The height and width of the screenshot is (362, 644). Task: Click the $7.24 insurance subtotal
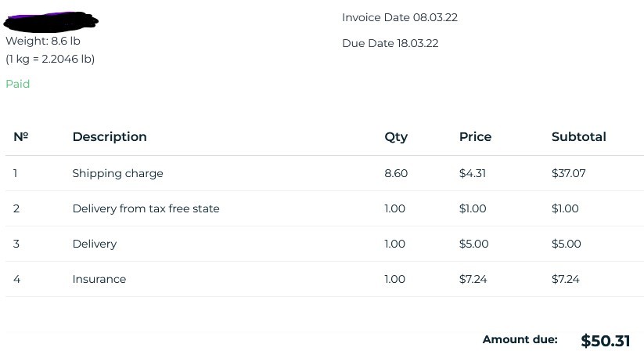click(x=565, y=279)
